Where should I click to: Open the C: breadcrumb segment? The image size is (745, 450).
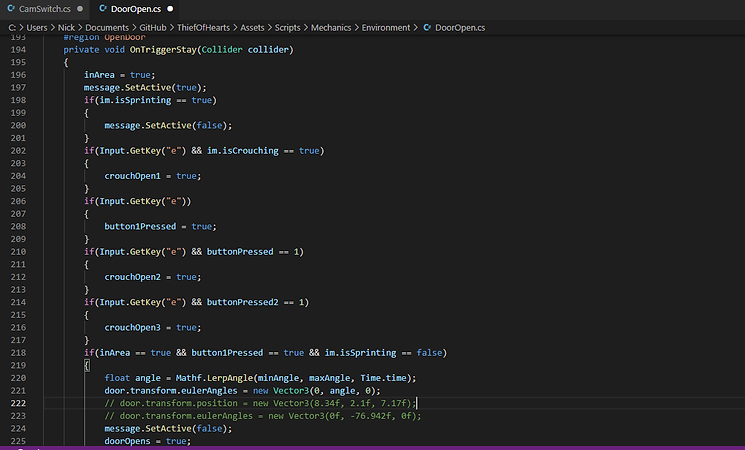pyautogui.click(x=12, y=28)
